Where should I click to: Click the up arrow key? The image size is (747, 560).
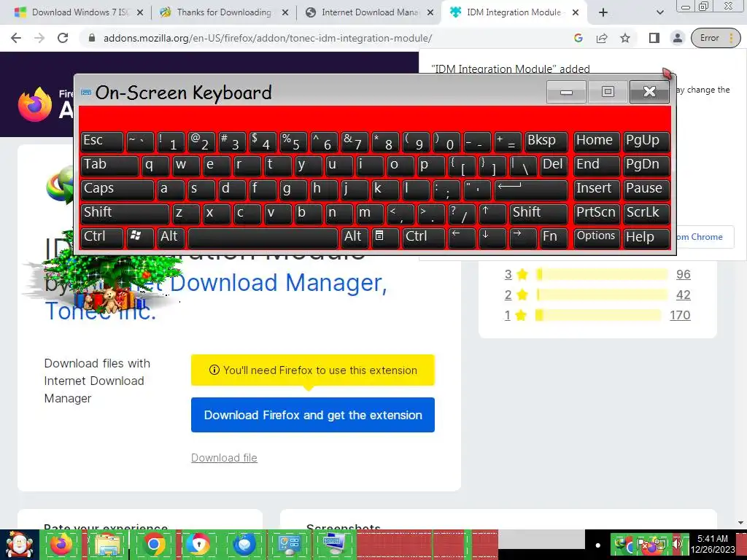tap(492, 214)
